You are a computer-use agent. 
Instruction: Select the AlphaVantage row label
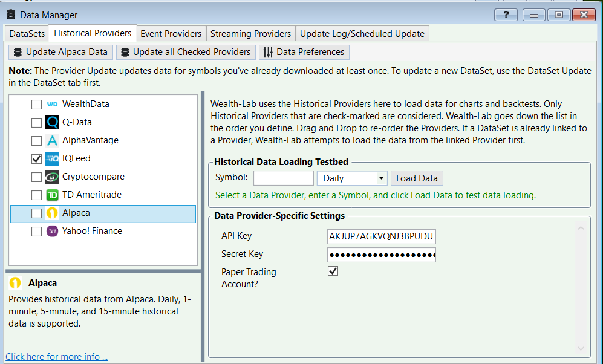[90, 140]
